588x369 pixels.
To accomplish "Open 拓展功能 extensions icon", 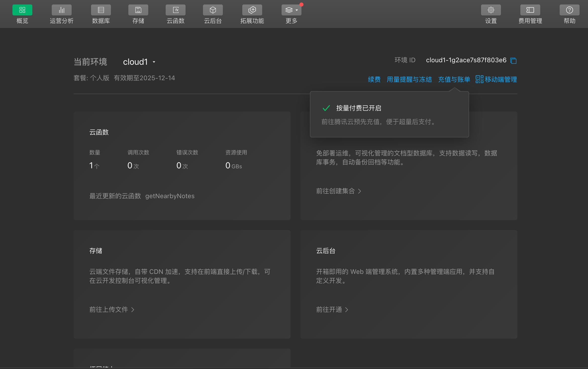I will [x=252, y=10].
